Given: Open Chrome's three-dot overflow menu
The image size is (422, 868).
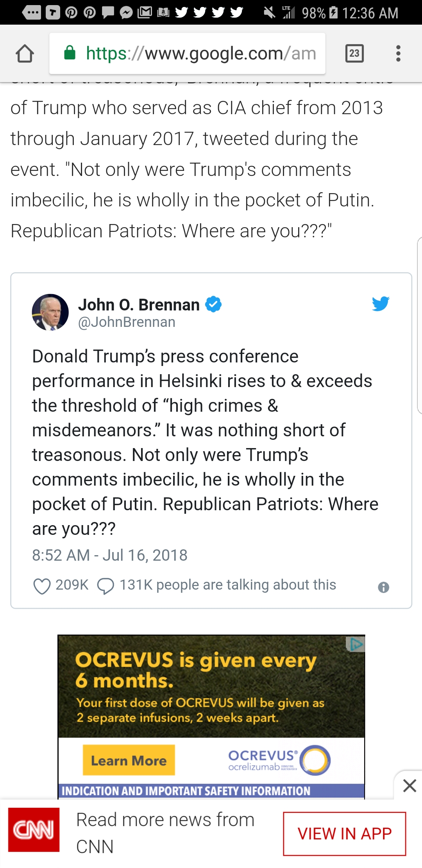Looking at the screenshot, I should [x=398, y=54].
